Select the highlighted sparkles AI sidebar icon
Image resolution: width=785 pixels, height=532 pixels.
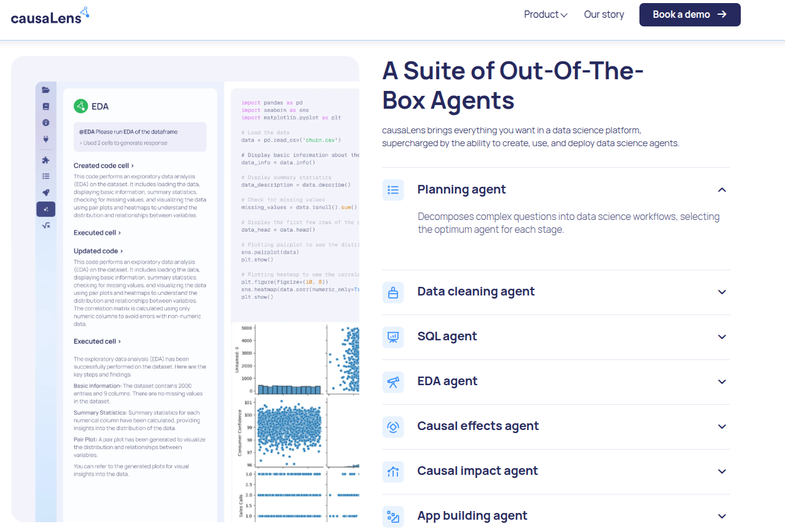click(x=45, y=209)
